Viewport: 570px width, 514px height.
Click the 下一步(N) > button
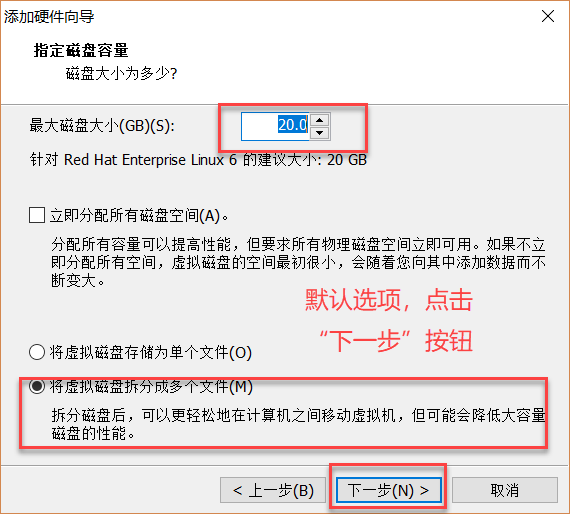[x=389, y=490]
